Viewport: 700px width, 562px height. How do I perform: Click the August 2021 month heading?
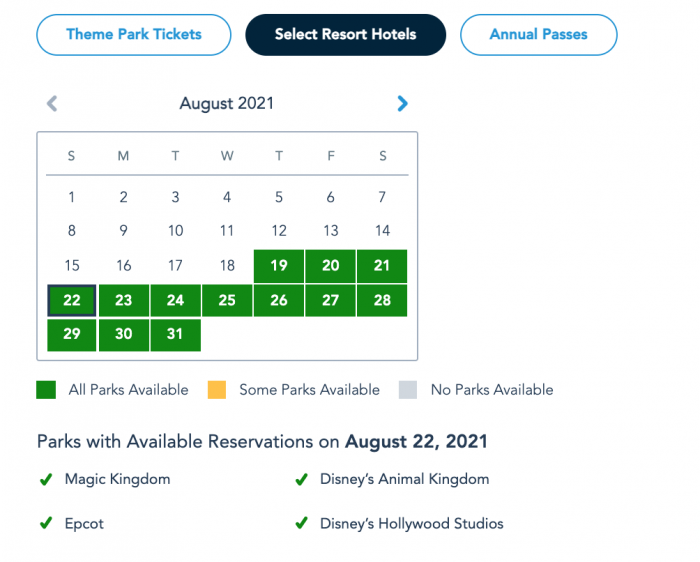[227, 103]
